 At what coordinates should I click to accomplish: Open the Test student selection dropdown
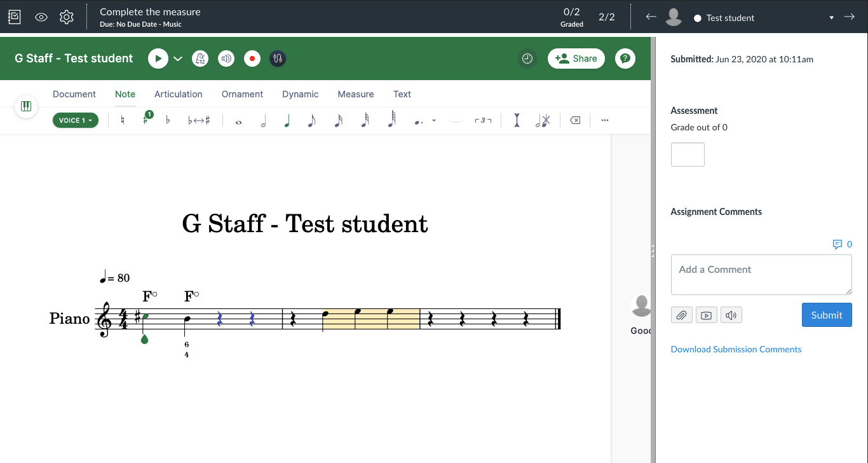click(x=831, y=18)
